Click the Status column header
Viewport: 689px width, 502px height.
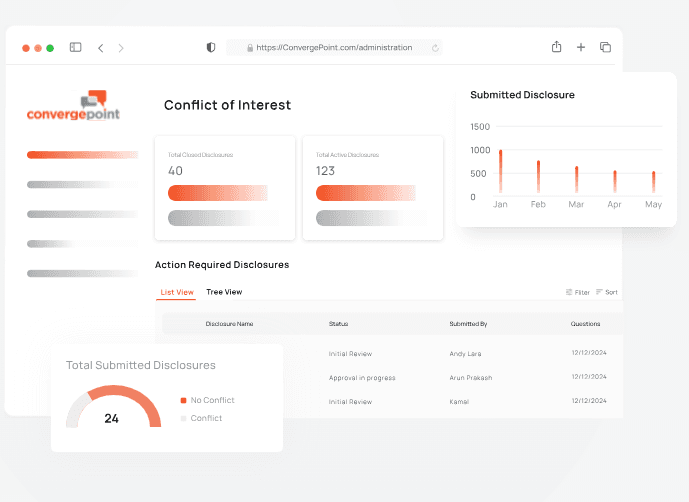point(338,324)
